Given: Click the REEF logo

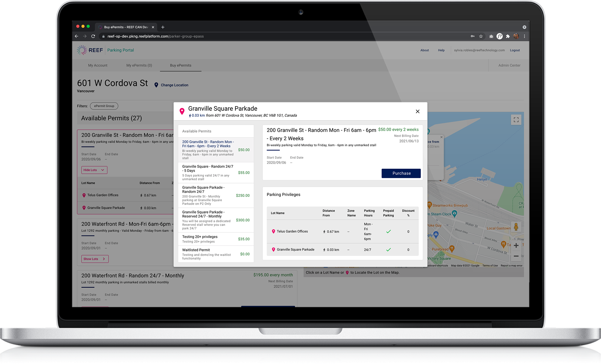Looking at the screenshot, I should pos(90,50).
